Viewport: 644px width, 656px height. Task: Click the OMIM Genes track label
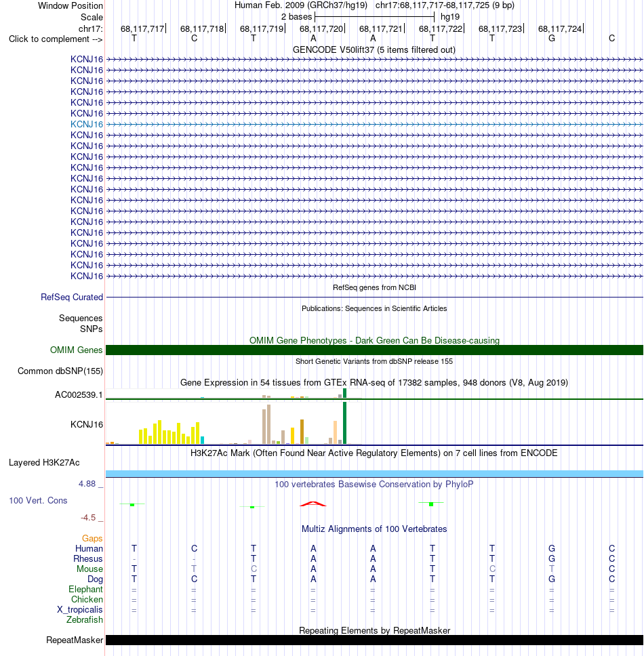(x=76, y=350)
